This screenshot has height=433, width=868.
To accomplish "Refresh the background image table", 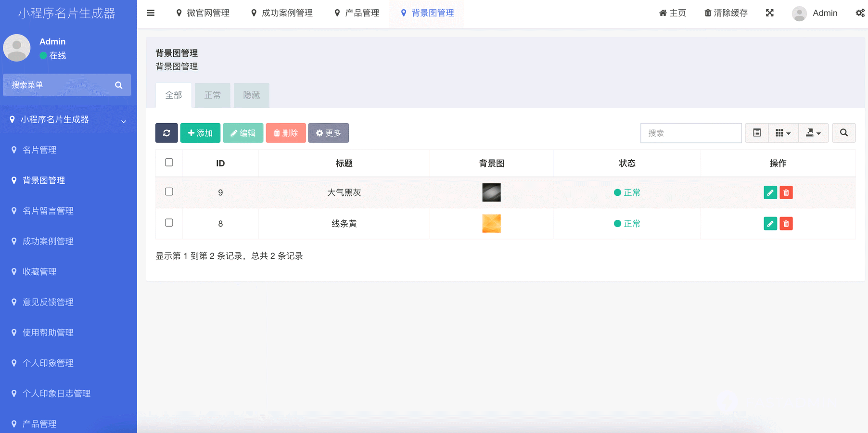I will 166,133.
